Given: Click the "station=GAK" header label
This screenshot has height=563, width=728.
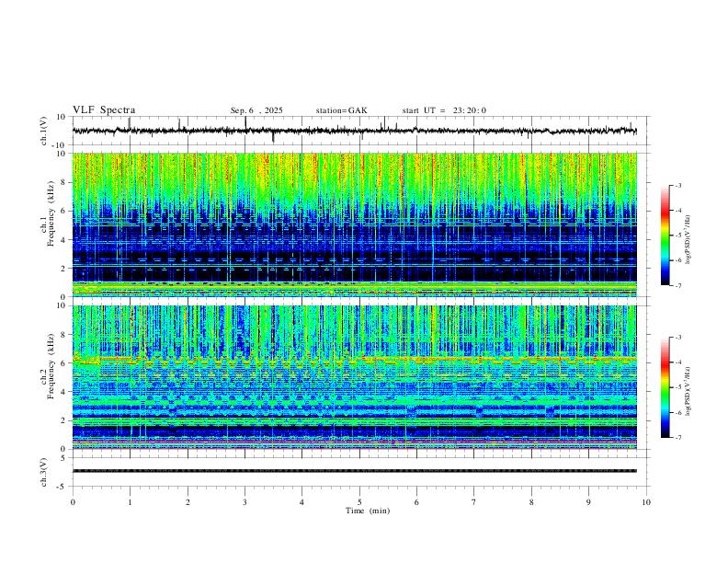Looking at the screenshot, I should pyautogui.click(x=341, y=110).
